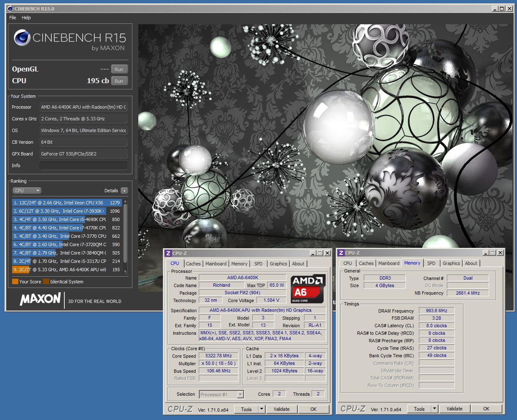Select ranking row 4 Core i7-4770K
This screenshot has width=517, height=420.
tap(67, 228)
